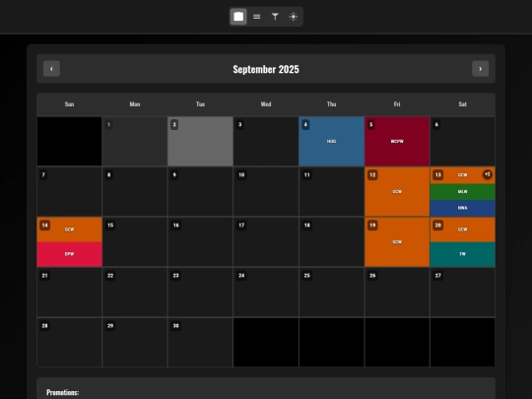Image resolution: width=532 pixels, height=399 pixels.
Task: Select the September 29 day cell
Action: pyautogui.click(x=135, y=342)
